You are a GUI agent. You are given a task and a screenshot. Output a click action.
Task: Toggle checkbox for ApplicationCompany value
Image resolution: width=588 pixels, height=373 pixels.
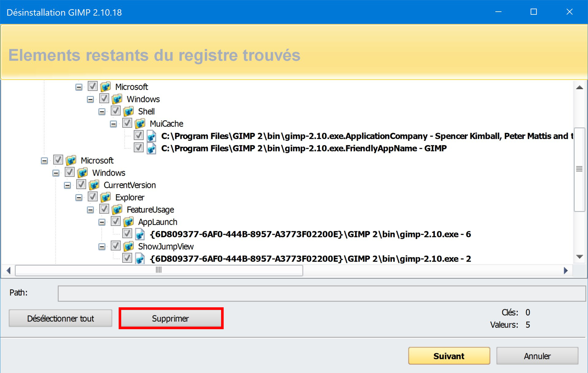coord(139,135)
